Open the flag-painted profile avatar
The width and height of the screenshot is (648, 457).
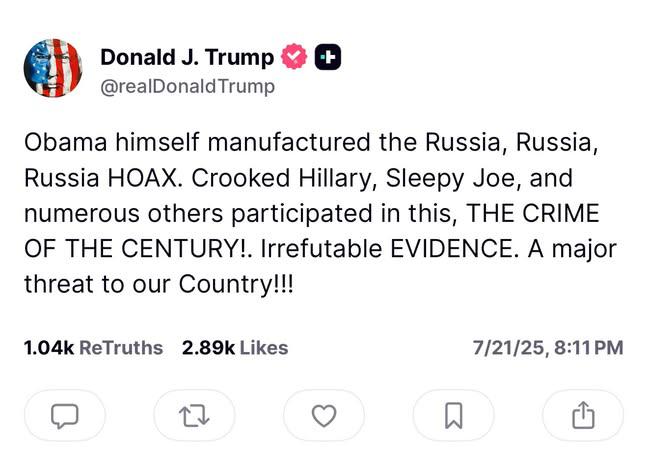tap(52, 69)
